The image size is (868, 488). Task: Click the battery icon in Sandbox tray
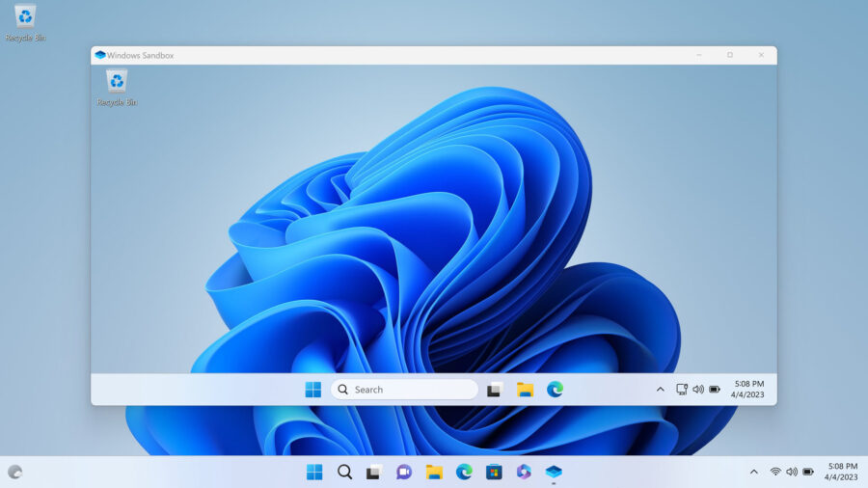click(x=715, y=390)
